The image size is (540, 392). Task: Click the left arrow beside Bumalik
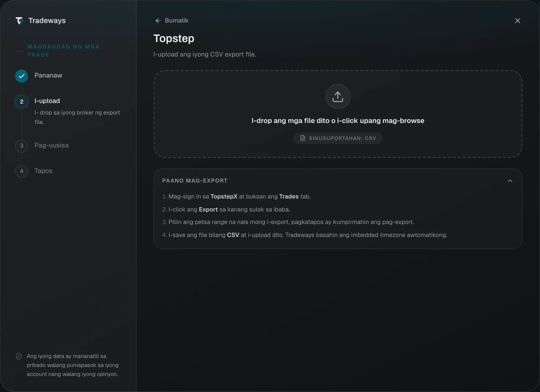pos(158,21)
